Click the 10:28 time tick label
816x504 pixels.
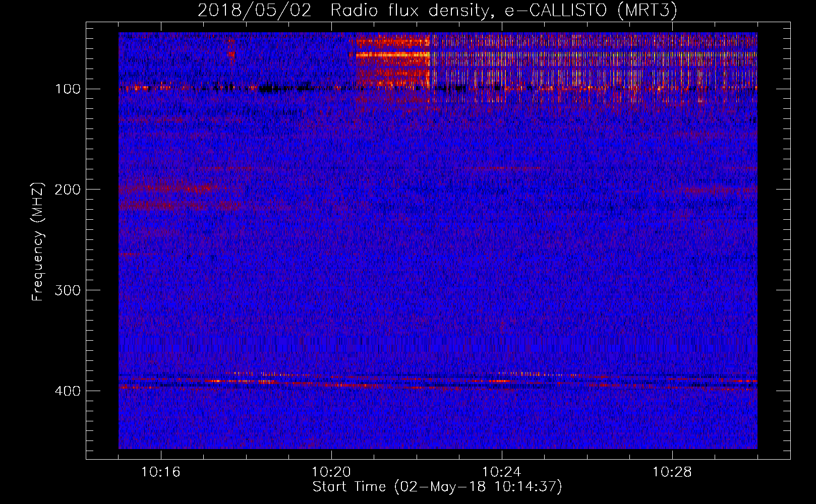672,472
